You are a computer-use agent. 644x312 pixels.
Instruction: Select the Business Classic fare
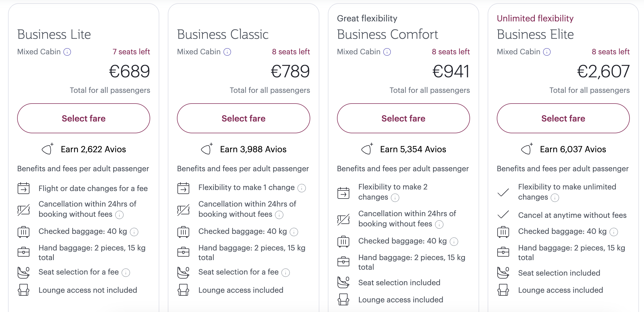243,118
